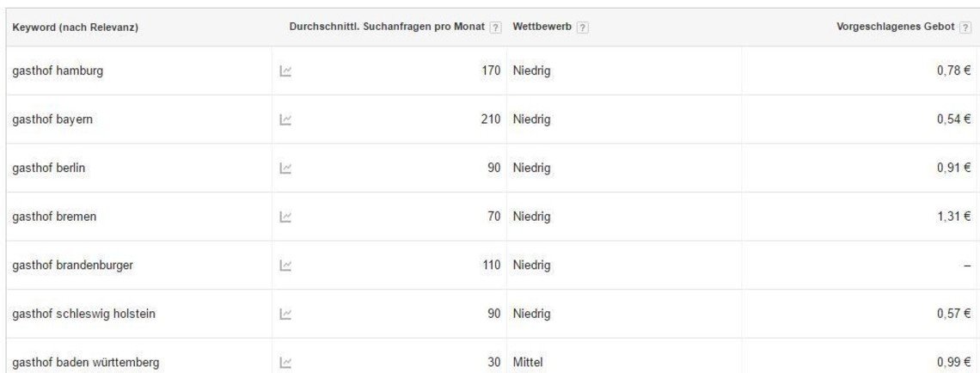The image size is (980, 373).
Task: Open trend chart icon for gasthof bayern
Action: [285, 119]
